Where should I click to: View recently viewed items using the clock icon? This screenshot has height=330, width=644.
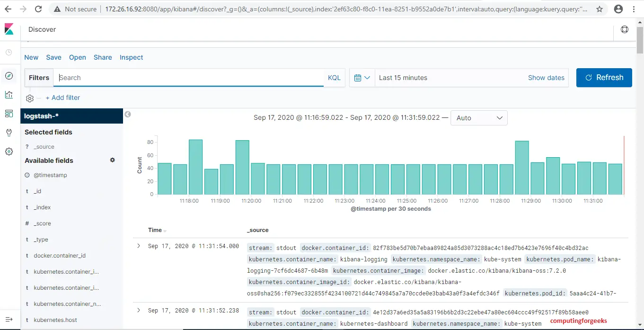10,52
